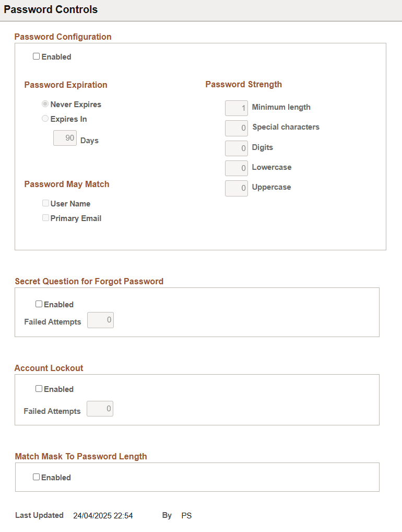
Task: Click the PS updated-by value
Action: [x=186, y=515]
